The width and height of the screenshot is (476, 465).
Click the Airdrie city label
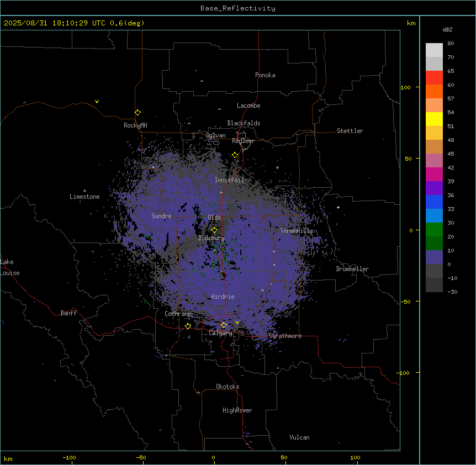[x=223, y=297]
